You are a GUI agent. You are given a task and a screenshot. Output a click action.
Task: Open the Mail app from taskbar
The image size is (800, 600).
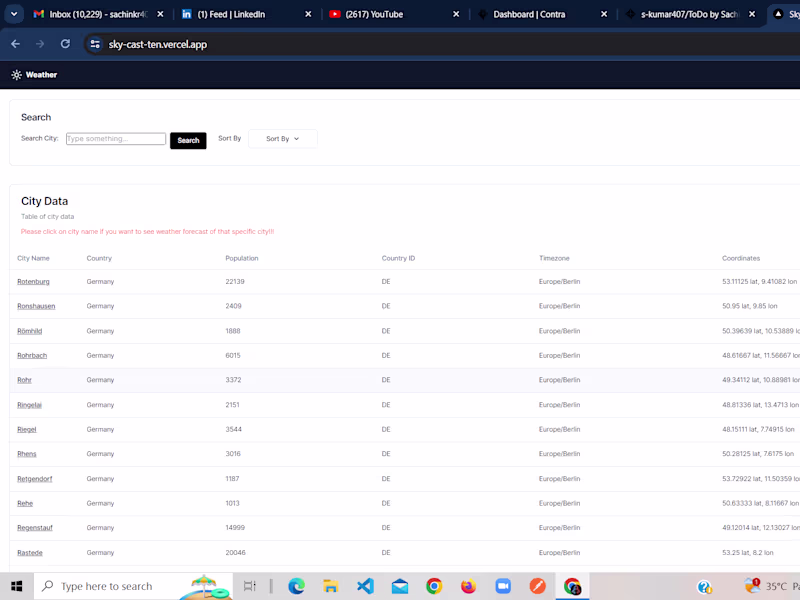click(x=400, y=586)
